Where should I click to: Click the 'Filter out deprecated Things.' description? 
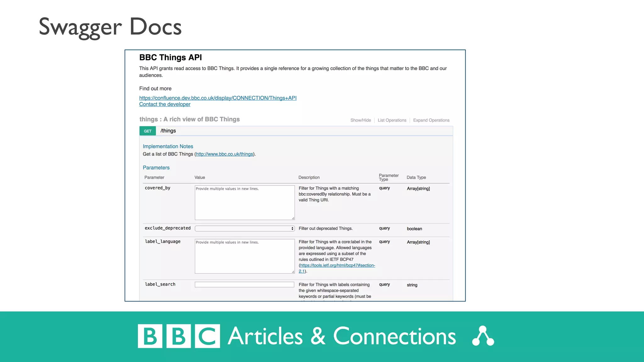point(325,228)
